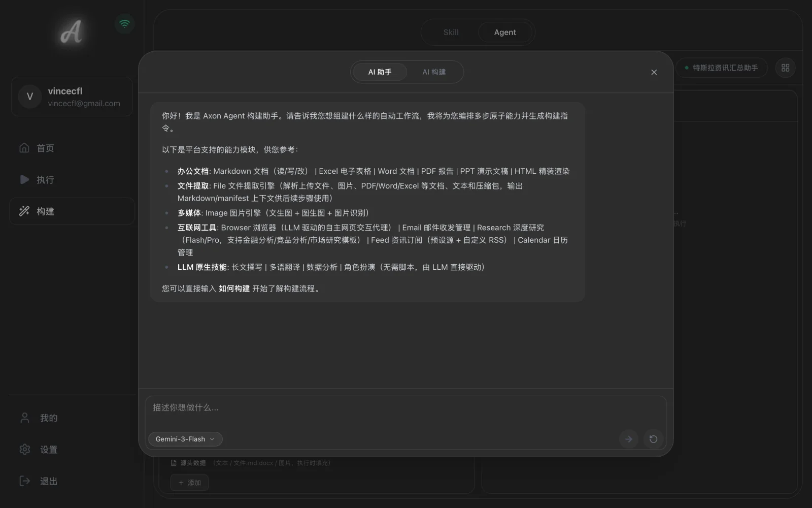
Task: Open the Gemini-3-Flash model dropdown
Action: coord(185,439)
